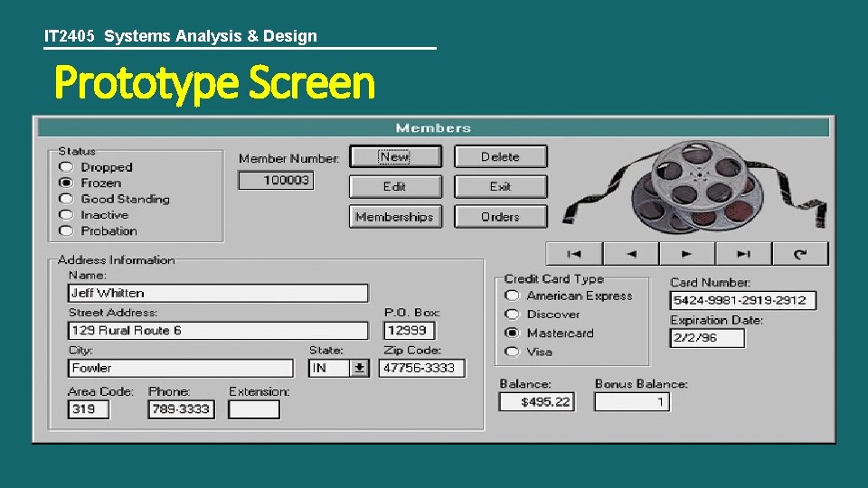Click the State field showing IN

pos(329,369)
